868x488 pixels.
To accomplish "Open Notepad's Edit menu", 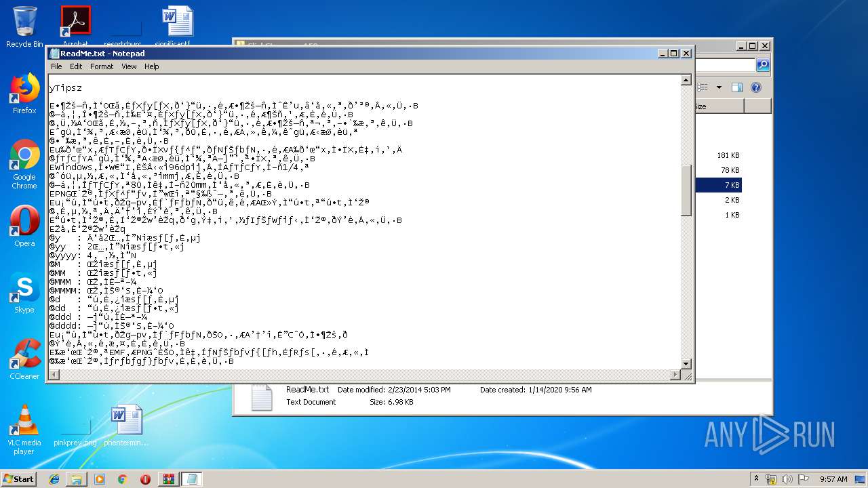I will pos(76,66).
